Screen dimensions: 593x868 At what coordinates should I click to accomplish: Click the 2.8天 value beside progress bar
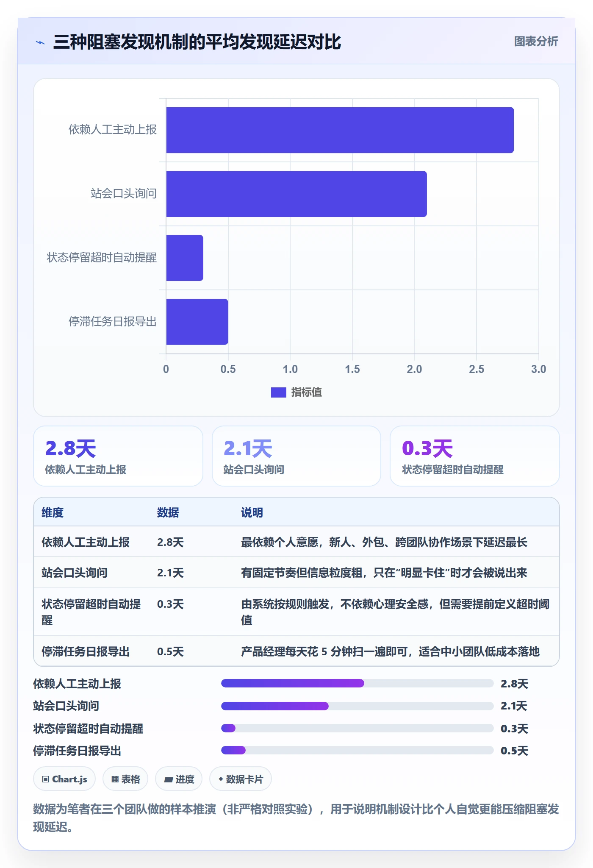[x=515, y=684]
